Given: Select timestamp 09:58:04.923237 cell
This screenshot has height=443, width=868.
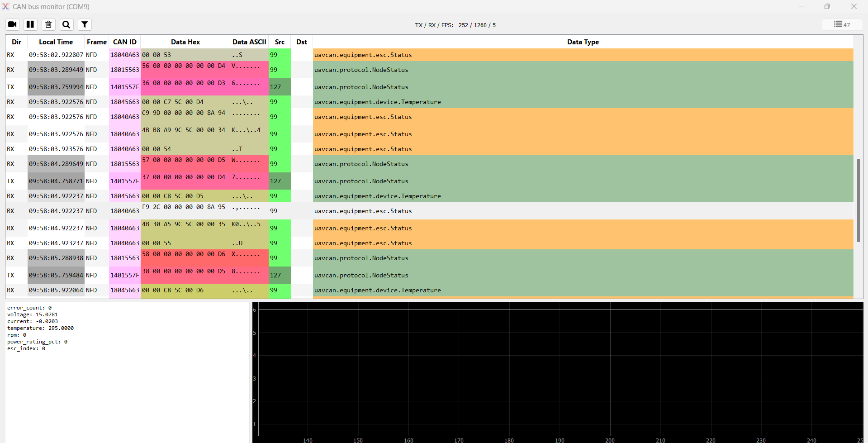Looking at the screenshot, I should pyautogui.click(x=56, y=243).
